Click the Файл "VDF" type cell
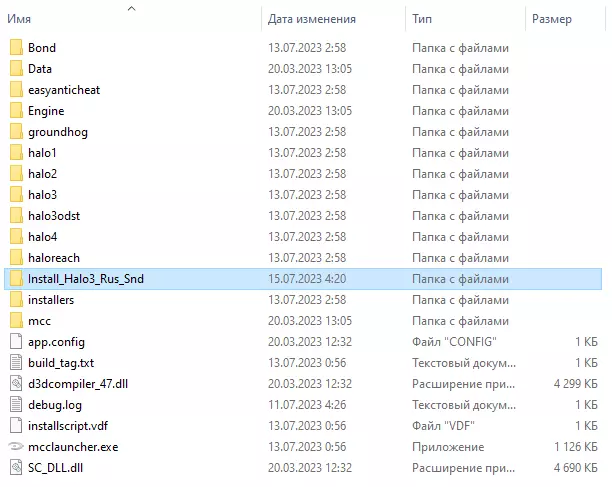 443,426
